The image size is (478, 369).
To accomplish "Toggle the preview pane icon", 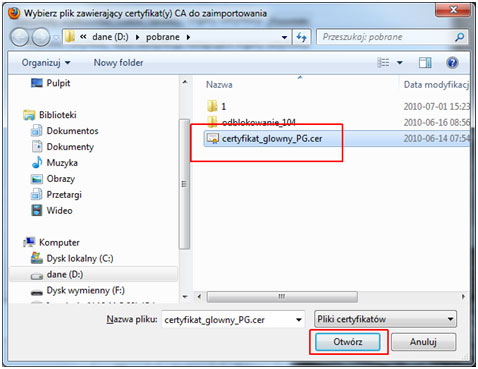I will tap(425, 63).
